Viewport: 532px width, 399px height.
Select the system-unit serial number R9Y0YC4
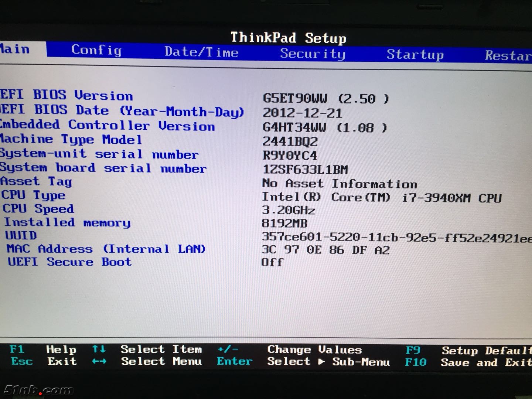click(290, 156)
